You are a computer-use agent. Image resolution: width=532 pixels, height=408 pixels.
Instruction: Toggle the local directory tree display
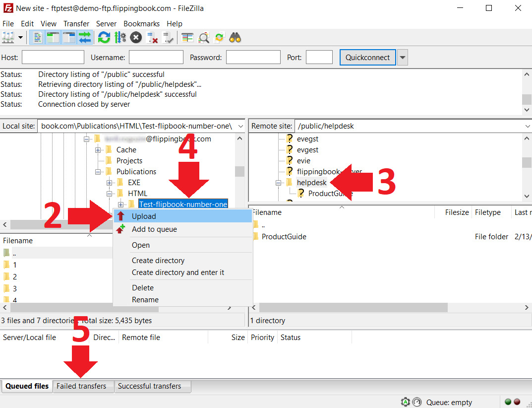coord(53,37)
